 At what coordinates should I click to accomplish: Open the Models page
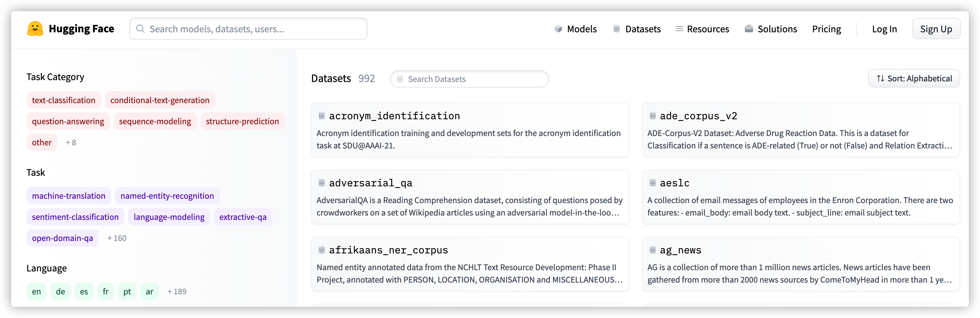click(576, 29)
